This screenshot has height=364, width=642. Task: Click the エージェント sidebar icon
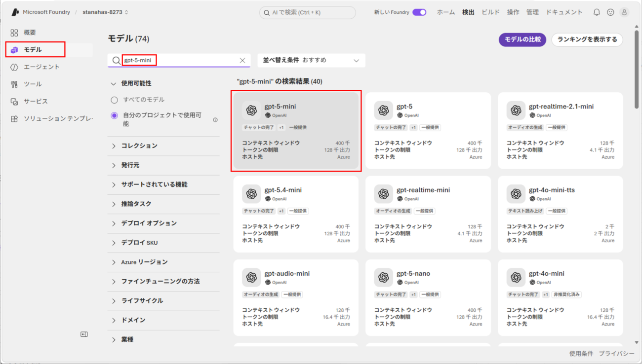click(x=14, y=67)
